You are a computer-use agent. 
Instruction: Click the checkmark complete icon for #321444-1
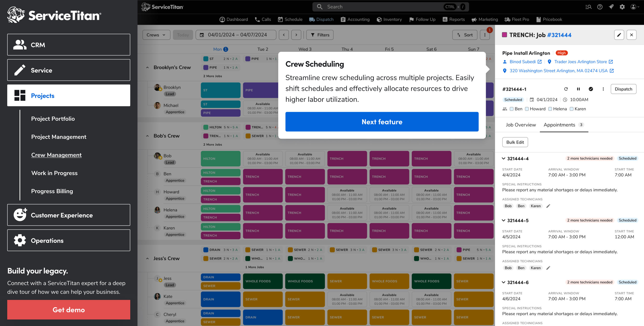[x=590, y=89]
